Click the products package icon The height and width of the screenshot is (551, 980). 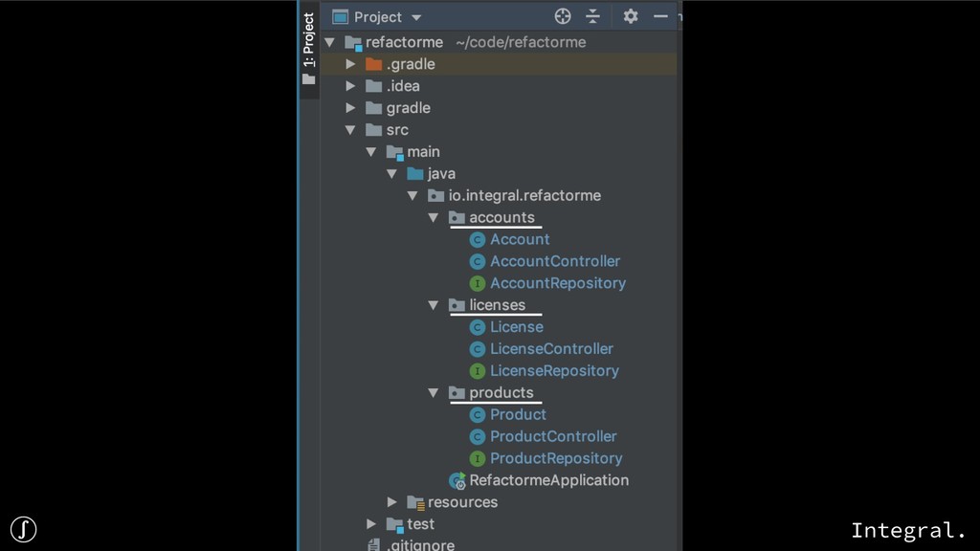457,392
